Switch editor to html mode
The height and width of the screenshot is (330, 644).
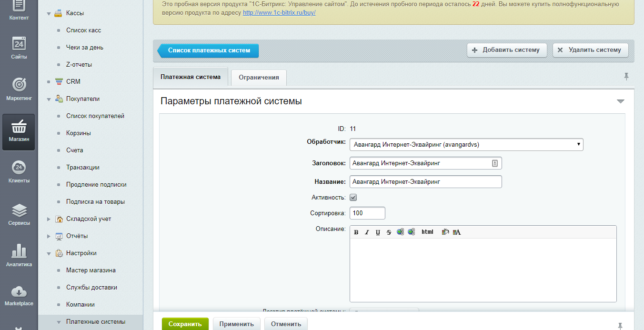tap(427, 232)
